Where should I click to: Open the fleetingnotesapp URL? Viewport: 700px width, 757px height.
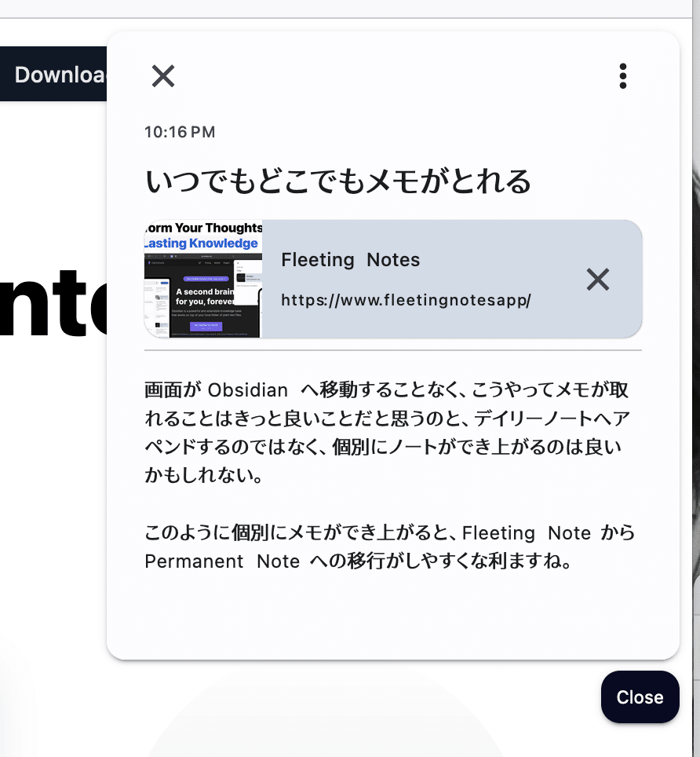tap(407, 300)
